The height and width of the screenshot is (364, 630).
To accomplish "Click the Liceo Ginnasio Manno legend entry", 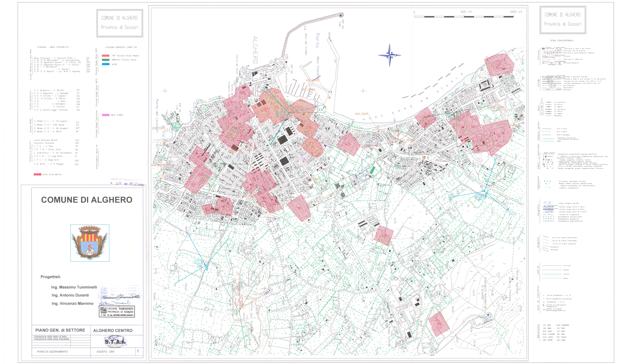I will [46, 140].
